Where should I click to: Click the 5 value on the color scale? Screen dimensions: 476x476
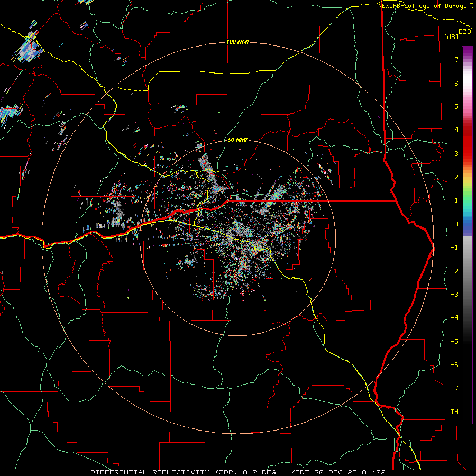pos(456,106)
